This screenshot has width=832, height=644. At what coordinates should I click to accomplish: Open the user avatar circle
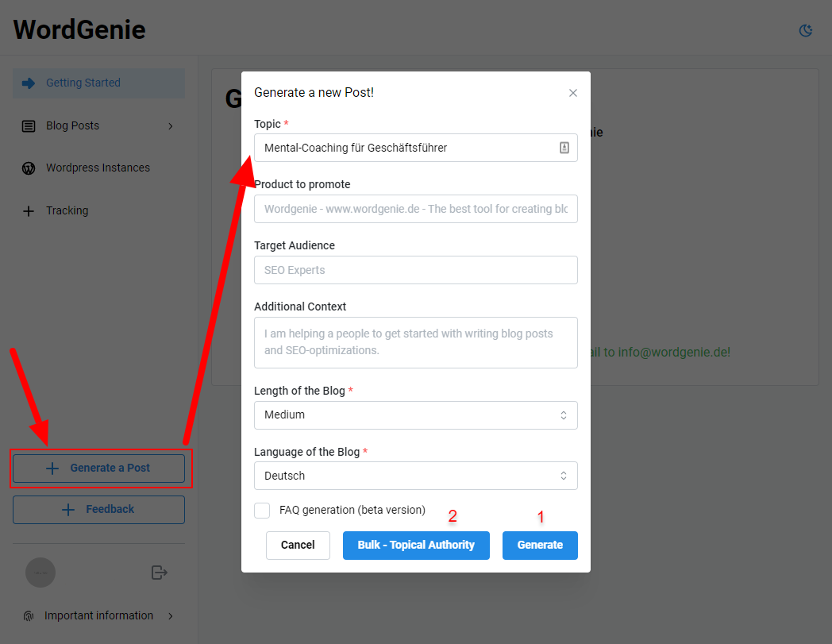pyautogui.click(x=40, y=572)
